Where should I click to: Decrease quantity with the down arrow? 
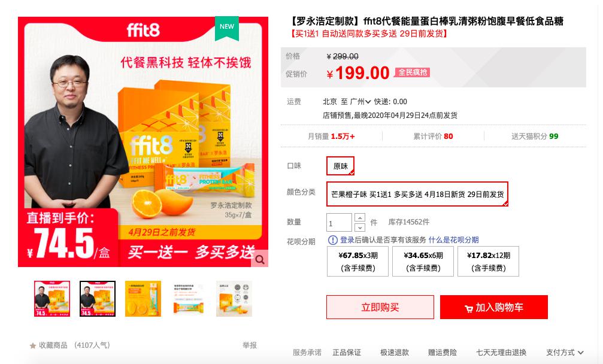point(359,227)
